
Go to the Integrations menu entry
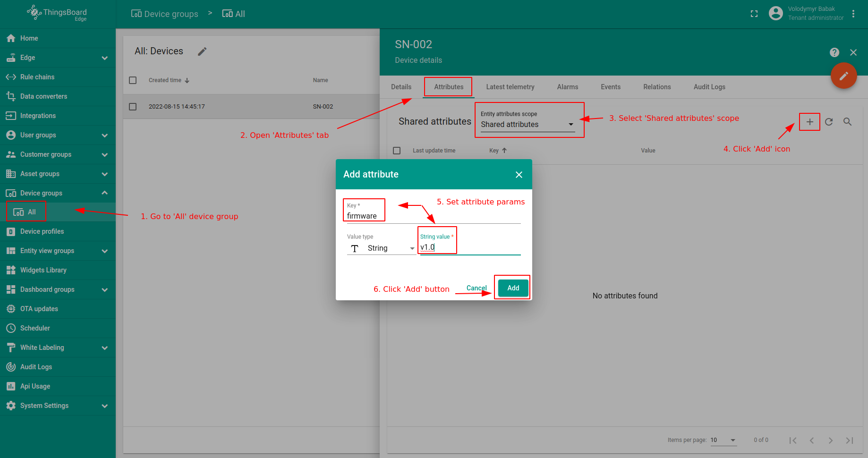[x=58, y=116]
